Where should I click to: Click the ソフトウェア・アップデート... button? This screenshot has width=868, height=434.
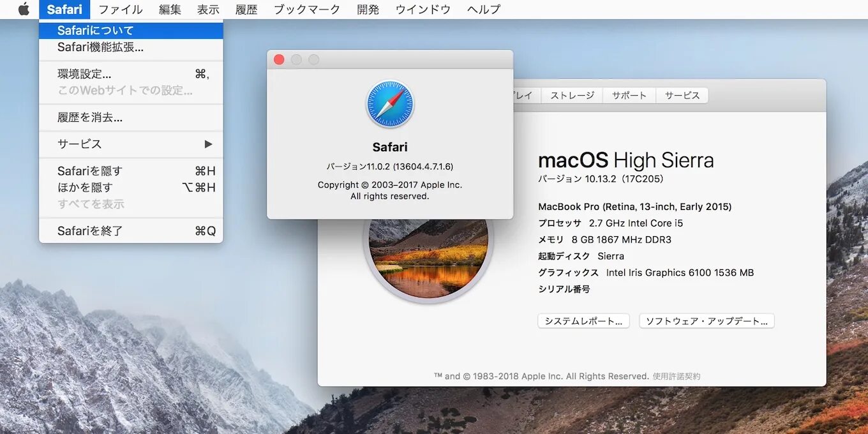point(707,321)
